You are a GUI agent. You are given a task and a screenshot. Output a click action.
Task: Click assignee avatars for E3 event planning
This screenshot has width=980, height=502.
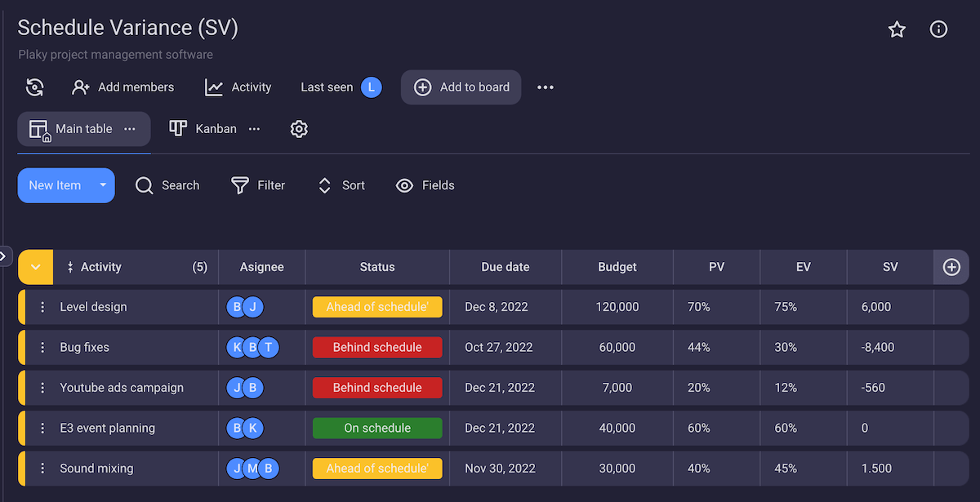coord(245,429)
